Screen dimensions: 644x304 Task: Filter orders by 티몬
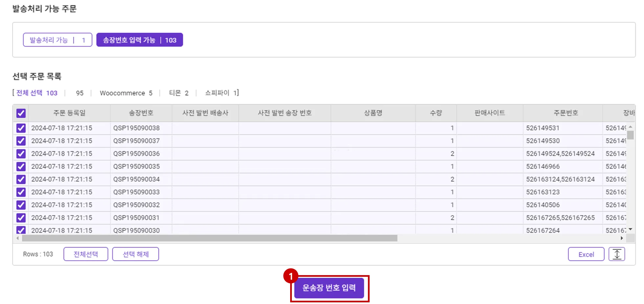[179, 93]
